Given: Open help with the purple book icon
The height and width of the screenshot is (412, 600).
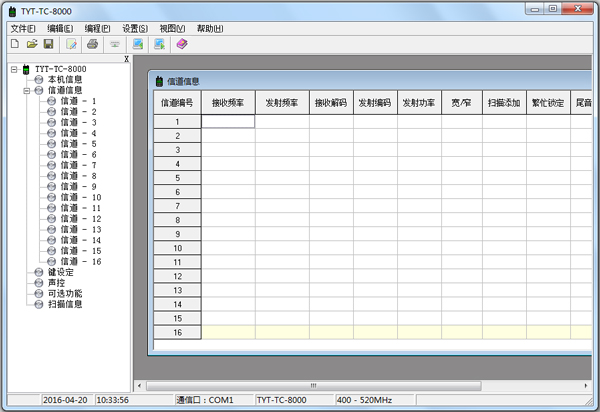Looking at the screenshot, I should [x=182, y=44].
